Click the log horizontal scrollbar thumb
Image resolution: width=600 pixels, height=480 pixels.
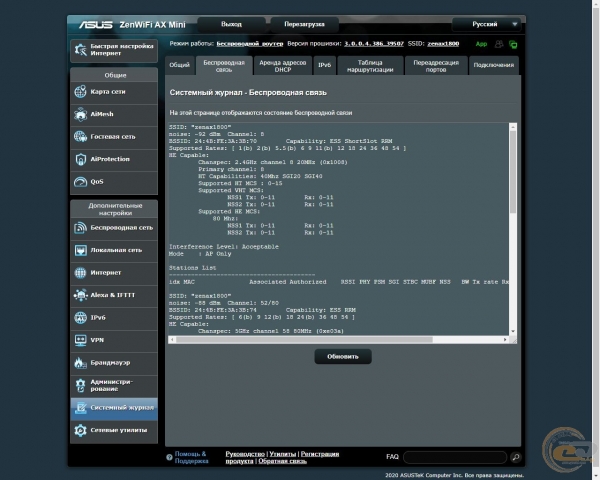click(x=304, y=340)
